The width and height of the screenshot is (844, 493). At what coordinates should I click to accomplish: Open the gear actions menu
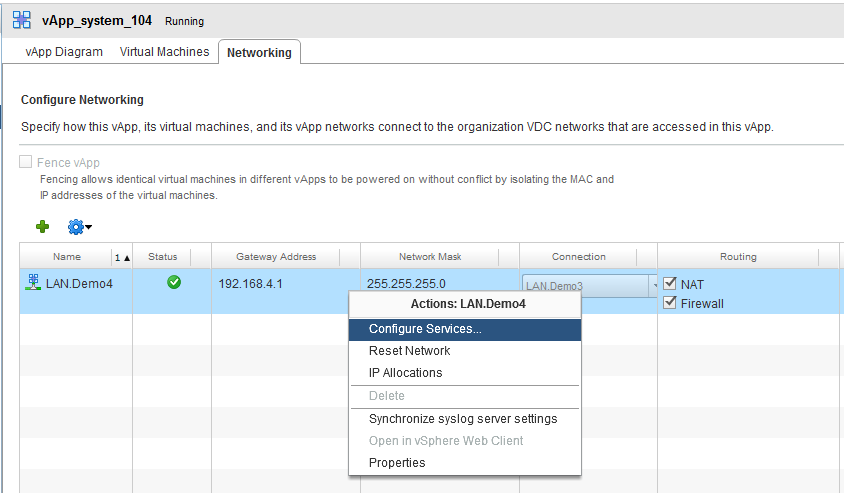coord(80,227)
